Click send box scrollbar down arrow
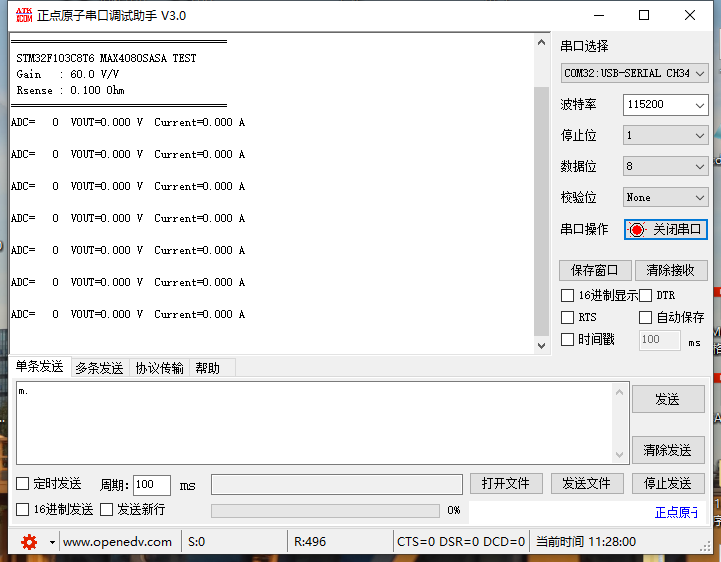 (x=619, y=455)
